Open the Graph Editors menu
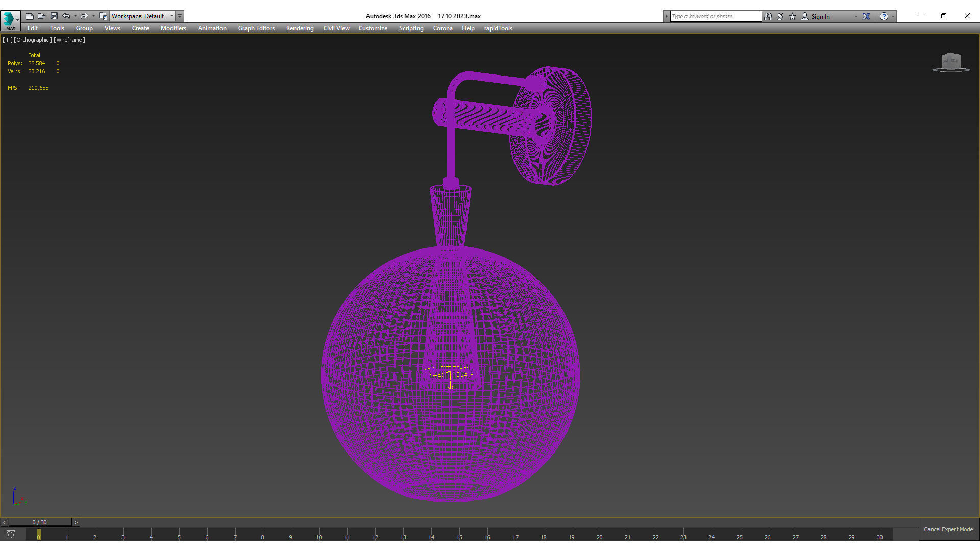This screenshot has height=551, width=980. click(256, 28)
